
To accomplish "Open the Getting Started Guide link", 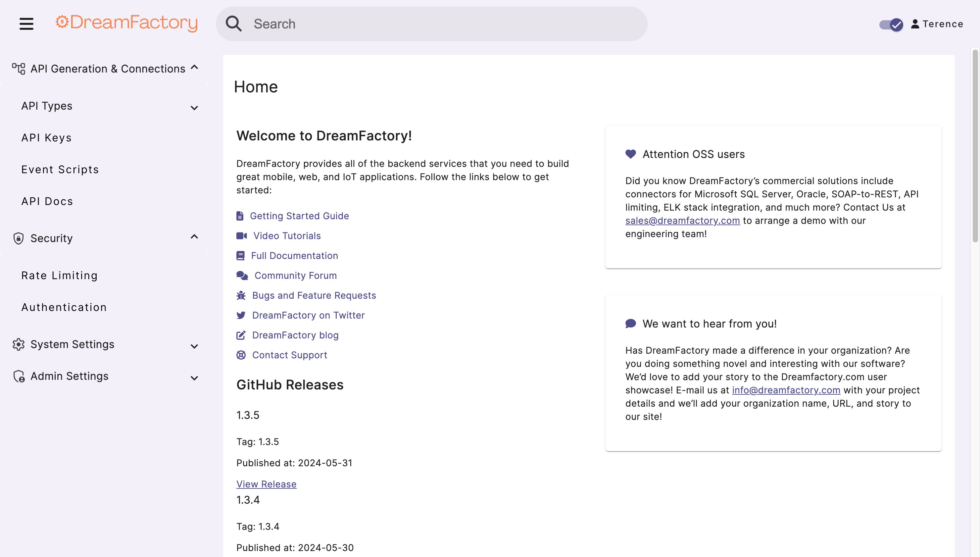I will coord(299,216).
